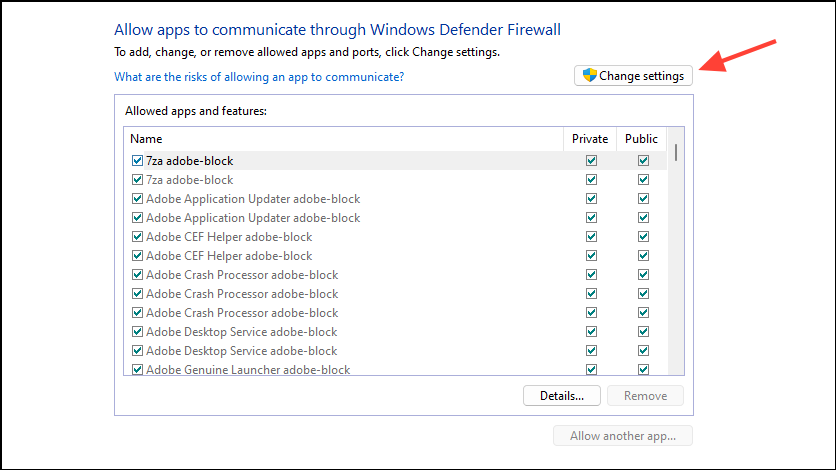Click the apps list vertical scrollbar thumb

(676, 151)
